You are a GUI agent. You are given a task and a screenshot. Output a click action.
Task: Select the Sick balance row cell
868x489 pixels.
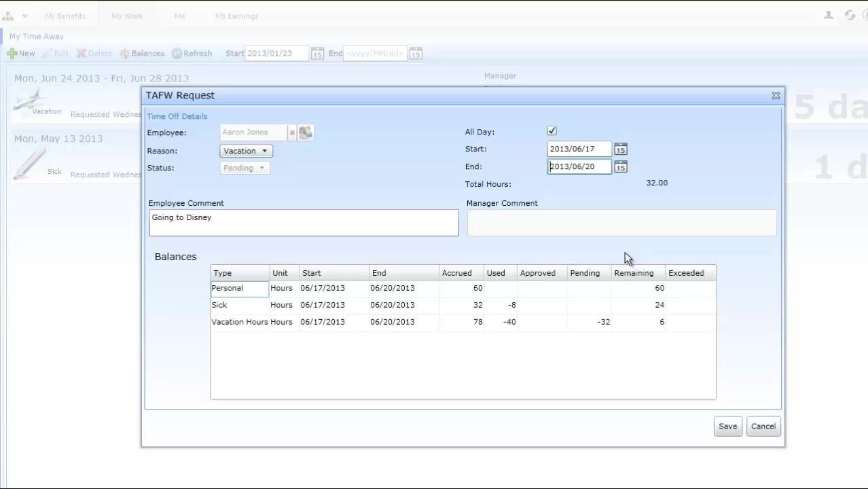click(x=240, y=305)
